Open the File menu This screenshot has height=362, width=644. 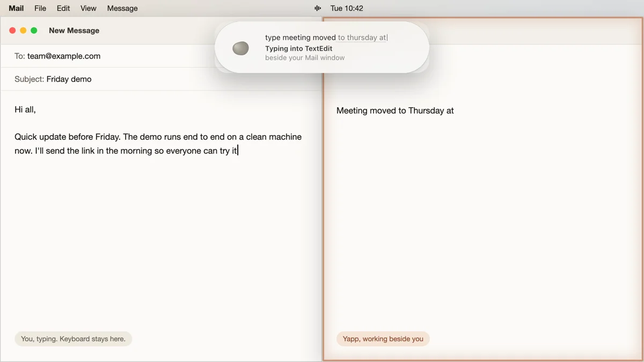click(x=40, y=8)
